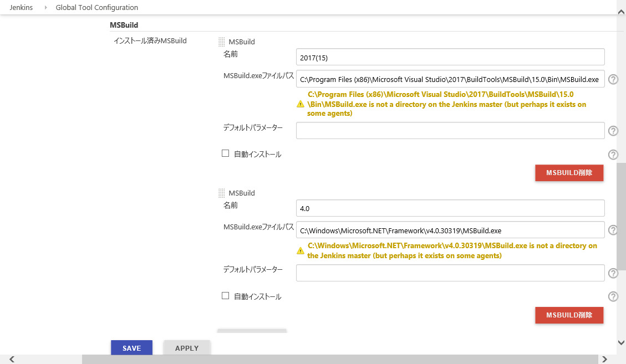The height and width of the screenshot is (364, 626).
Task: Edit the v4.0.30319 MSBuild.exe path field
Action: pyautogui.click(x=450, y=230)
